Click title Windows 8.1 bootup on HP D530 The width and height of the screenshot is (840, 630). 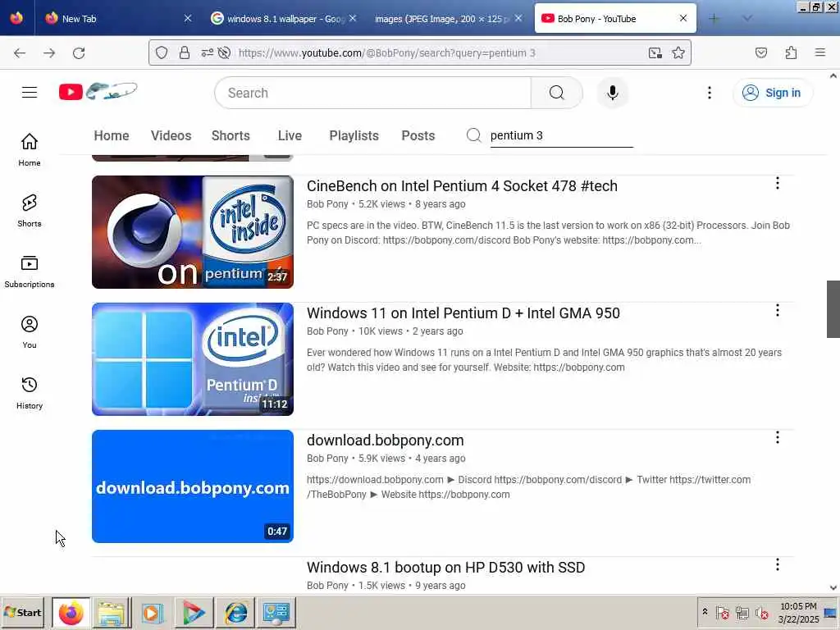pos(445,568)
